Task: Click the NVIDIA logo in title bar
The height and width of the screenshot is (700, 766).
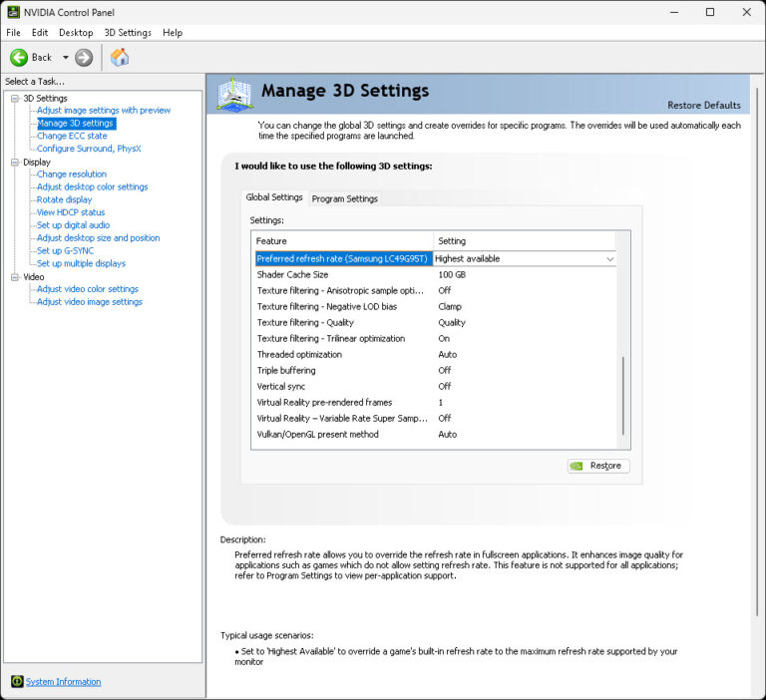Action: (x=12, y=12)
